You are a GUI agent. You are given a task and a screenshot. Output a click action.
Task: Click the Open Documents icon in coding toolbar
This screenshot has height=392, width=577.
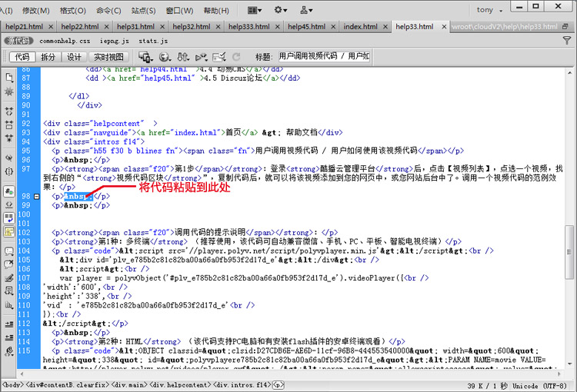[x=9, y=77]
